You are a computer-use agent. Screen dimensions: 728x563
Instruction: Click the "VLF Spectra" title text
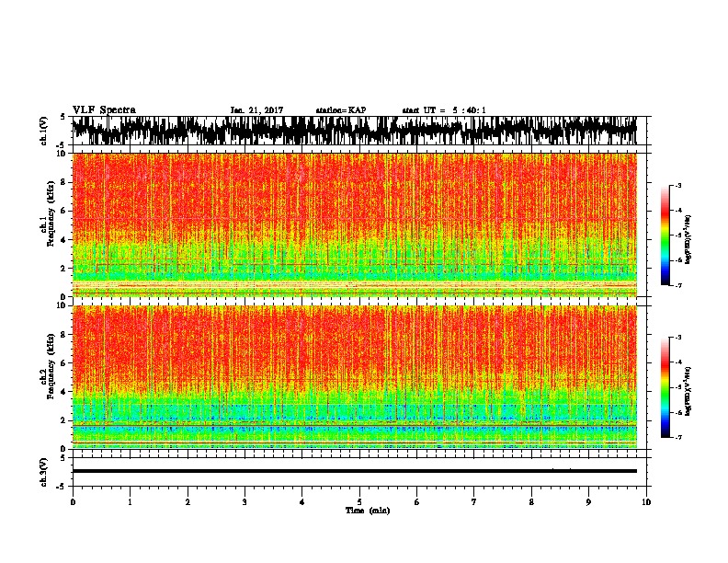pyautogui.click(x=104, y=110)
